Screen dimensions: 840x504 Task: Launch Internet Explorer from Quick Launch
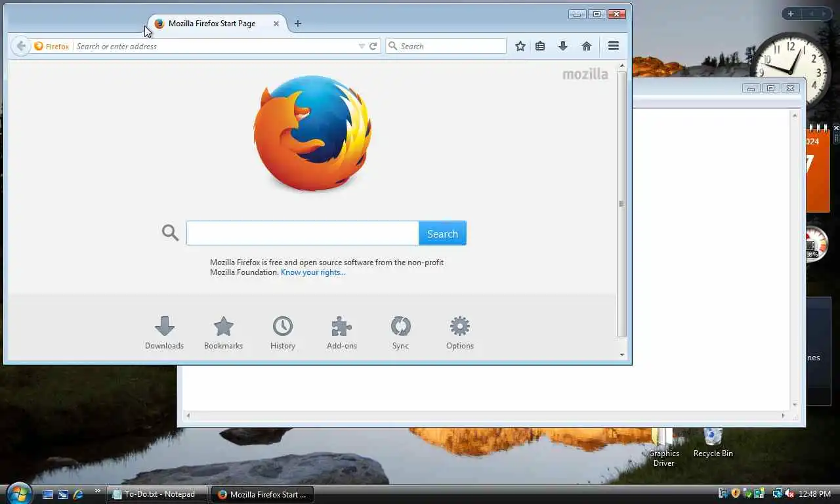coord(79,494)
